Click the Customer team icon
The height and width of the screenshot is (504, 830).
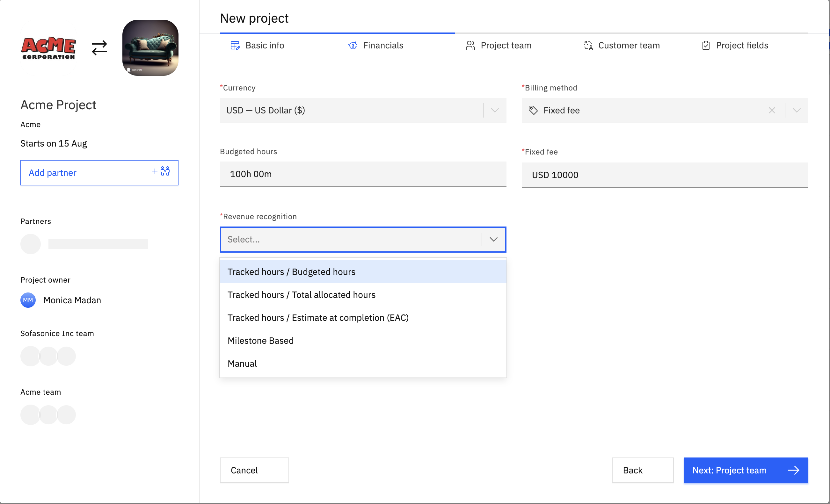[x=588, y=46]
